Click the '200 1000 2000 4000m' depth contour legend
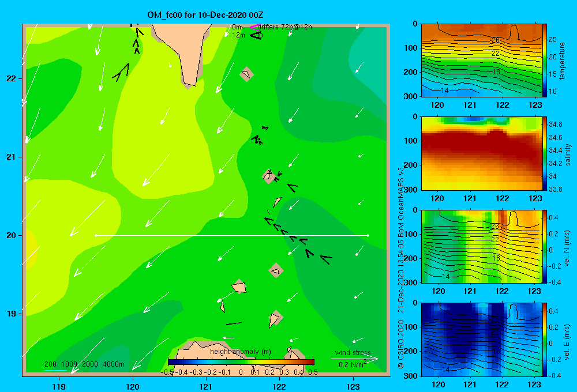577x392 pixels. pyautogui.click(x=84, y=364)
